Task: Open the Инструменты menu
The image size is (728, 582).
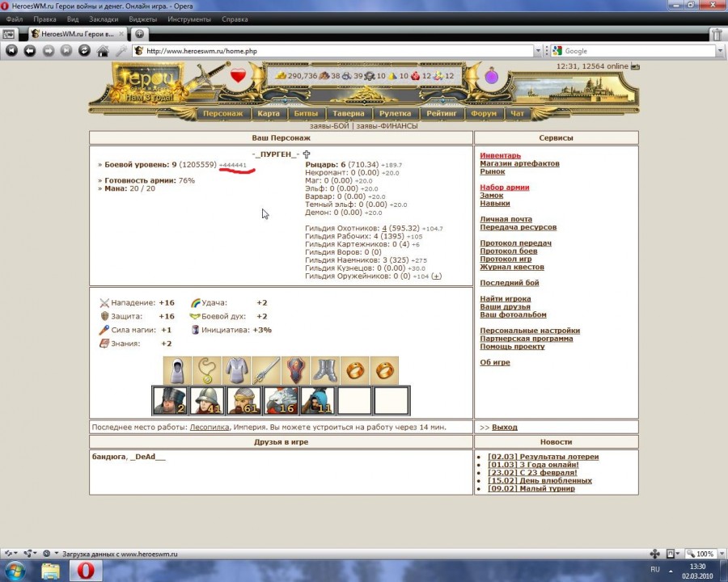Action: point(189,19)
